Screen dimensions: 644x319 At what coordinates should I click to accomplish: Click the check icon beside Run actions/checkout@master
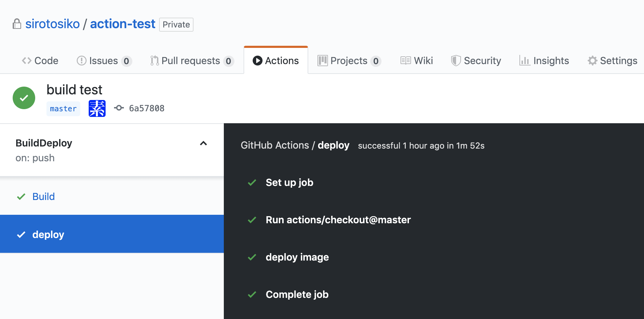pyautogui.click(x=252, y=220)
